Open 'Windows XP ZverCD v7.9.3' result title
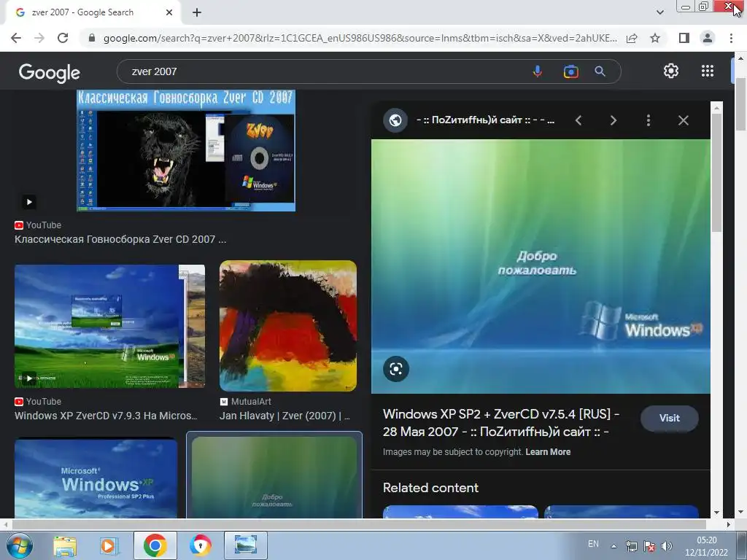 pos(106,416)
